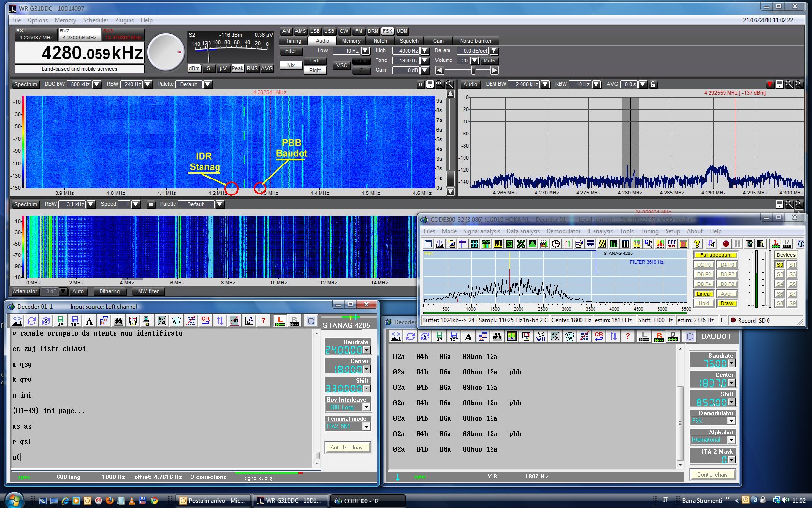The height and width of the screenshot is (508, 812).
Task: Open Bps Interleave 600 Long dropdown
Action: [366, 407]
